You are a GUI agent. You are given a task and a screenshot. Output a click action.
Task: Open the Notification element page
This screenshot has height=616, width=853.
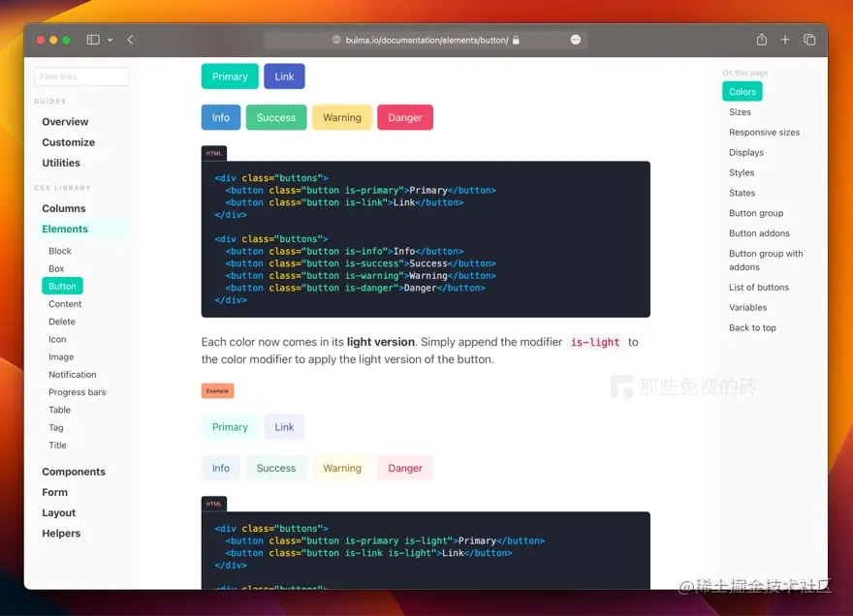73,375
